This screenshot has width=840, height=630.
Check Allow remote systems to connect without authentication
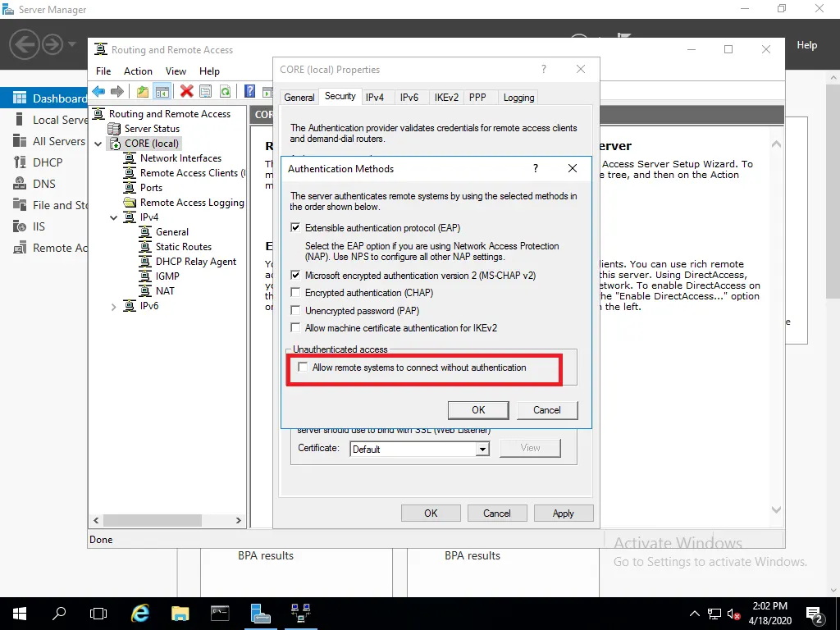coord(303,367)
